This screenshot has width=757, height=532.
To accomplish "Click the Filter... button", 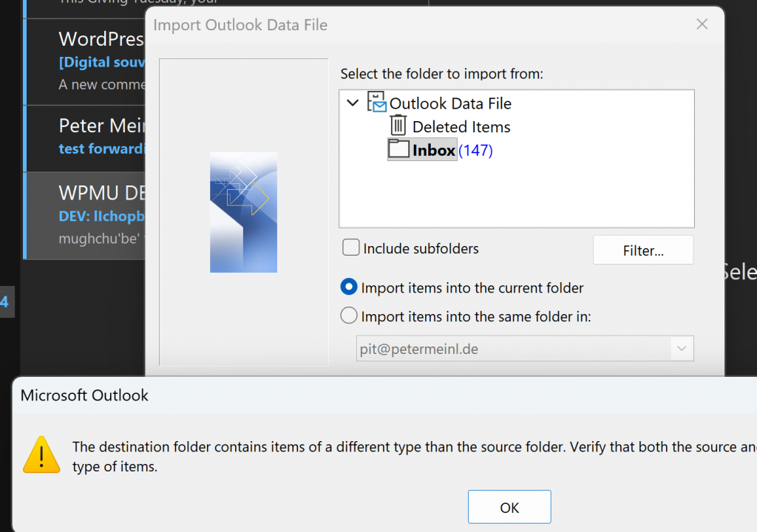I will [x=643, y=250].
